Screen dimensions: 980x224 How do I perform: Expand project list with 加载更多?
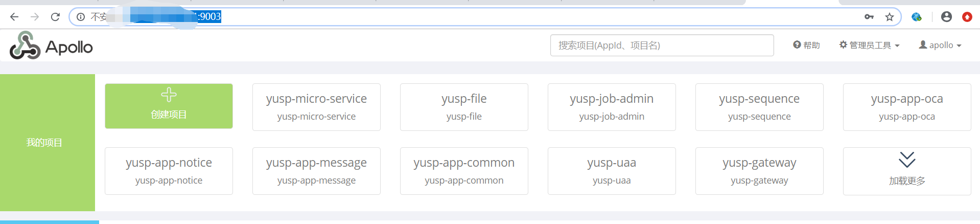click(907, 171)
